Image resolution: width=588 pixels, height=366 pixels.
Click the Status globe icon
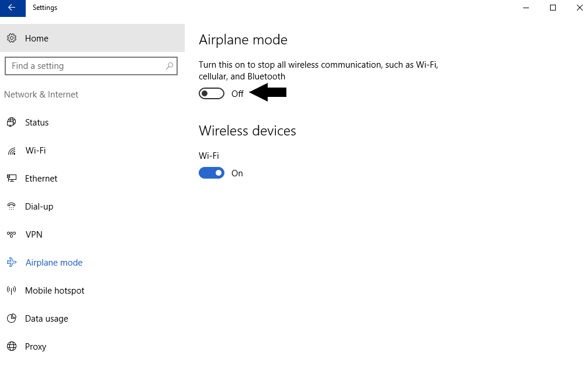(12, 123)
